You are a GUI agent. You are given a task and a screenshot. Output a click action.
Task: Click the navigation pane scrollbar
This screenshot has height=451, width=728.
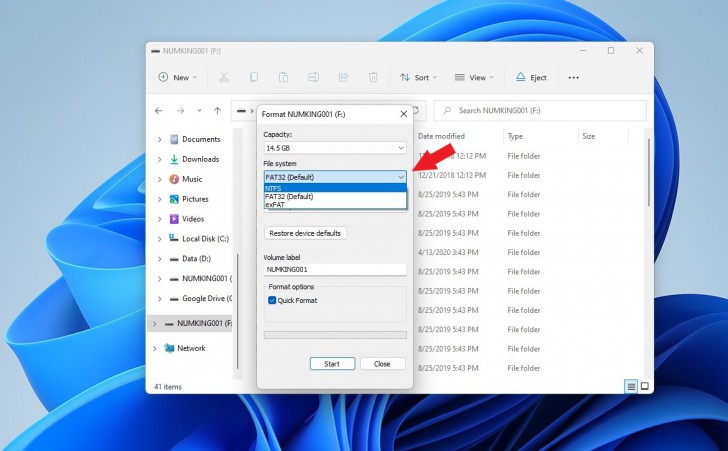(238, 311)
